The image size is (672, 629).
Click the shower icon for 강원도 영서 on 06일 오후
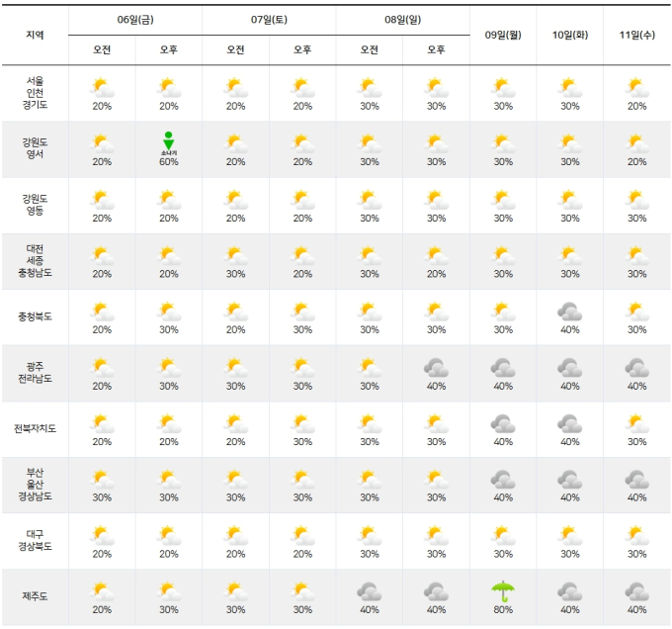(x=168, y=143)
